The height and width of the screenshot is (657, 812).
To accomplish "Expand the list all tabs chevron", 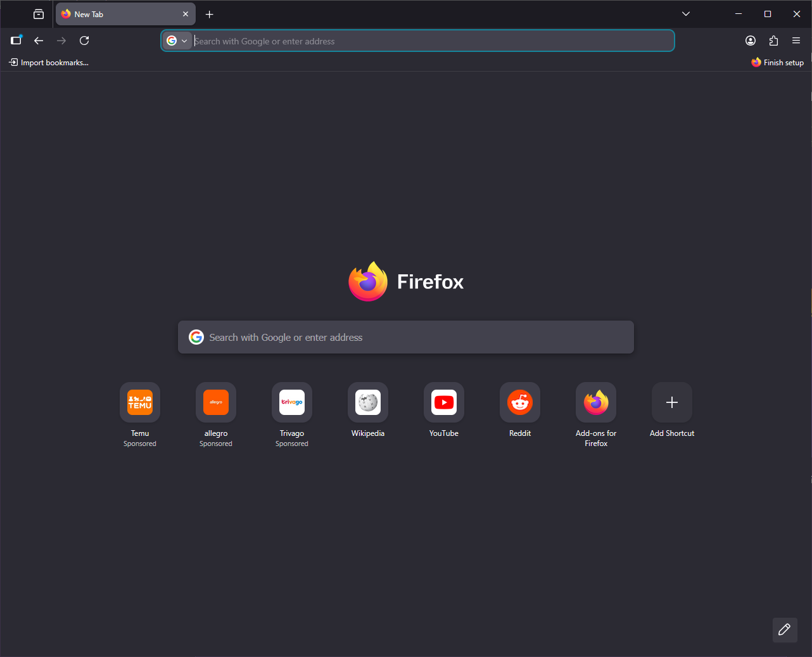I will (x=686, y=14).
